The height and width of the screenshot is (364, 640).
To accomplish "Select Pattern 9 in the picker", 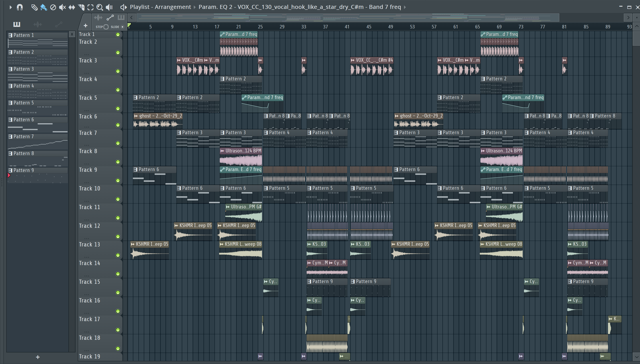I will click(x=38, y=175).
